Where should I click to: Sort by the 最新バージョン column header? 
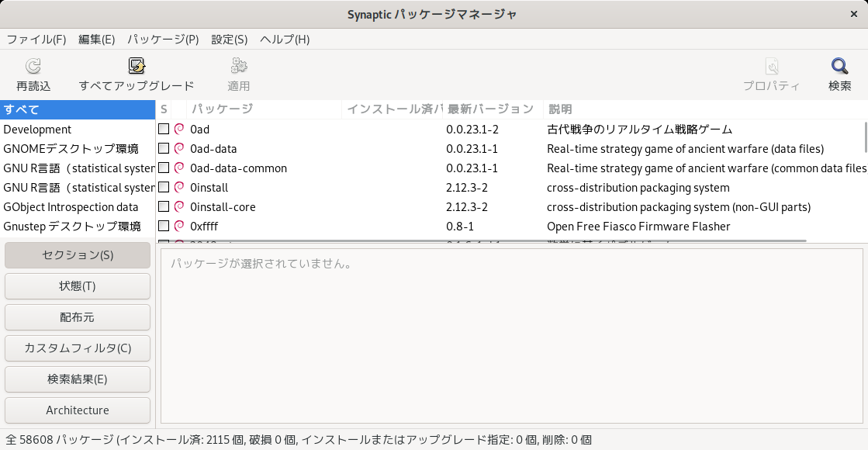(x=493, y=109)
